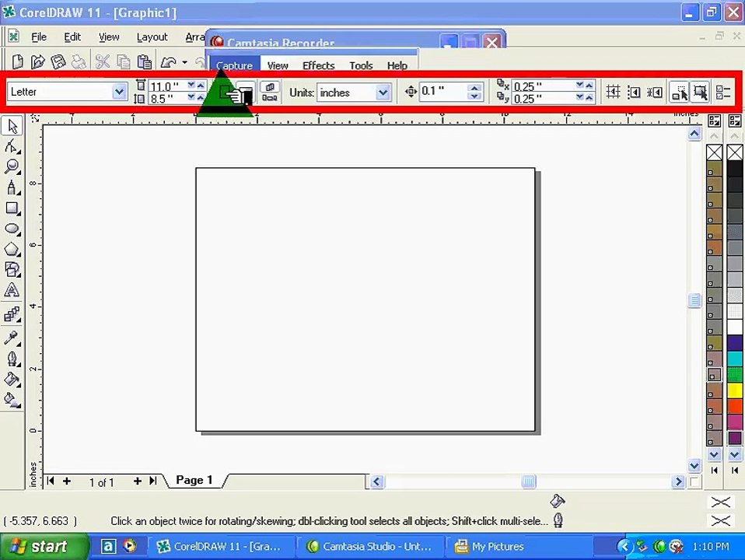Viewport: 745px width, 560px height.
Task: Switch to Camtasia Studio taskbar button
Action: click(x=369, y=547)
